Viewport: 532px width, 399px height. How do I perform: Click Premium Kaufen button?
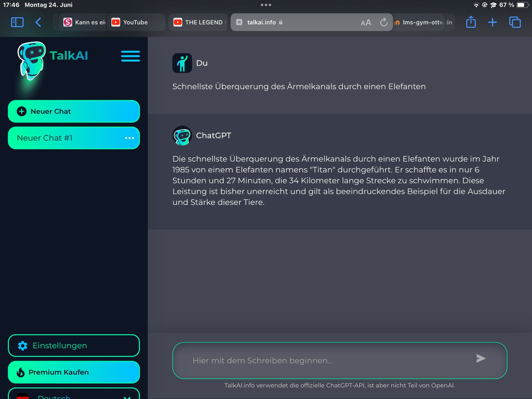click(73, 372)
